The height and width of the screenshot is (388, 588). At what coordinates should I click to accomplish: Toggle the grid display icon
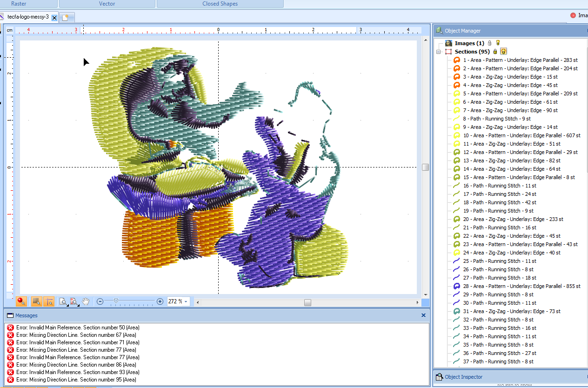click(36, 301)
